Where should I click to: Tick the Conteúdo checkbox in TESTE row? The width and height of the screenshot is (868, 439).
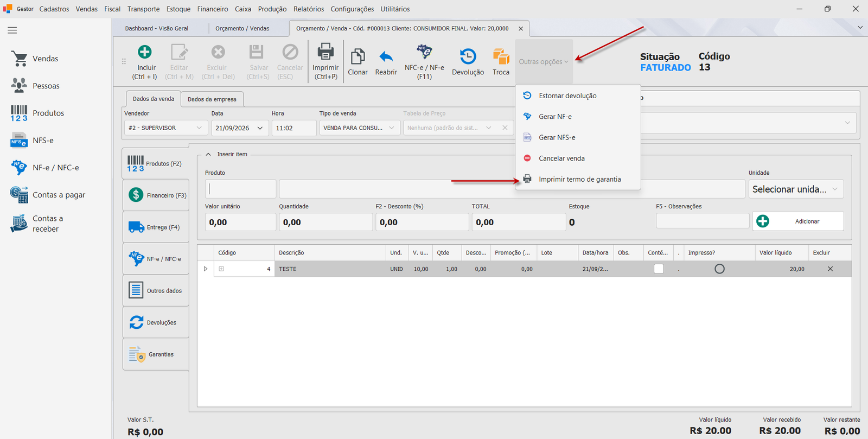(x=659, y=269)
